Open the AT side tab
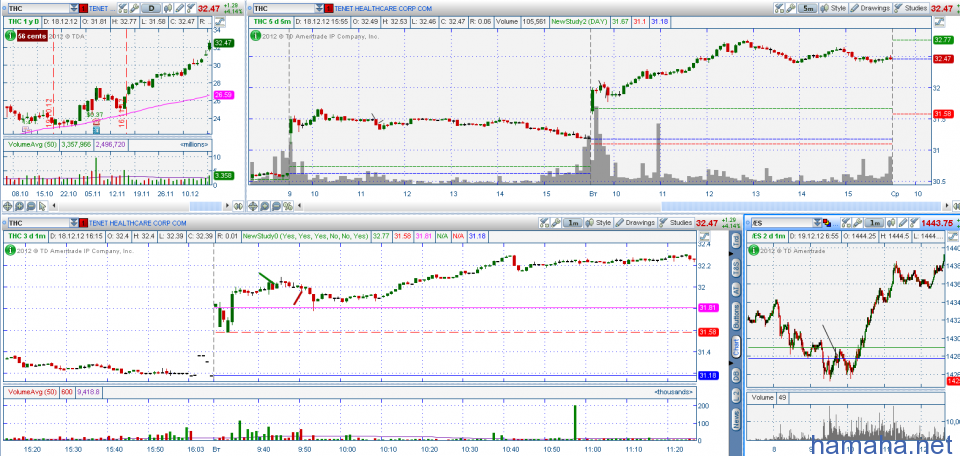This screenshot has width=960, height=456. tap(736, 289)
